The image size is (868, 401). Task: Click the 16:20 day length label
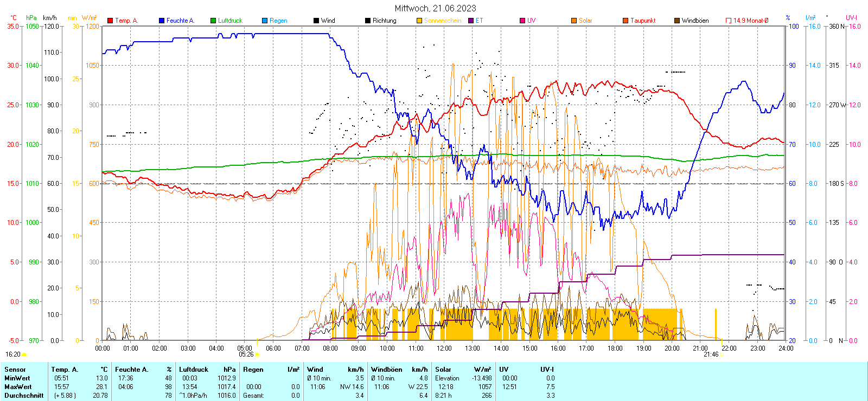13,354
